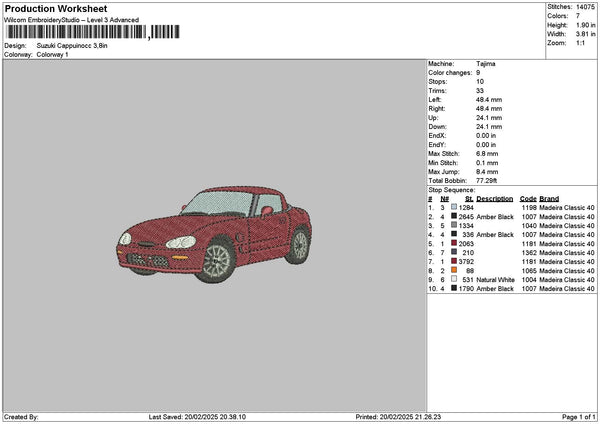This screenshot has width=600, height=424.
Task: Click stitch count 1284 in row 1
Action: [466, 208]
